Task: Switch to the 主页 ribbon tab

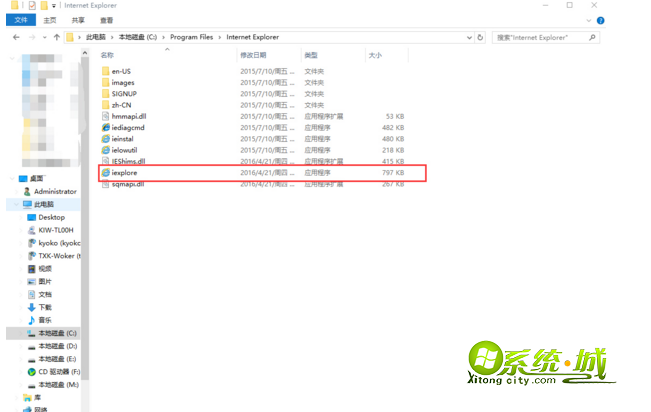Action: [49, 20]
